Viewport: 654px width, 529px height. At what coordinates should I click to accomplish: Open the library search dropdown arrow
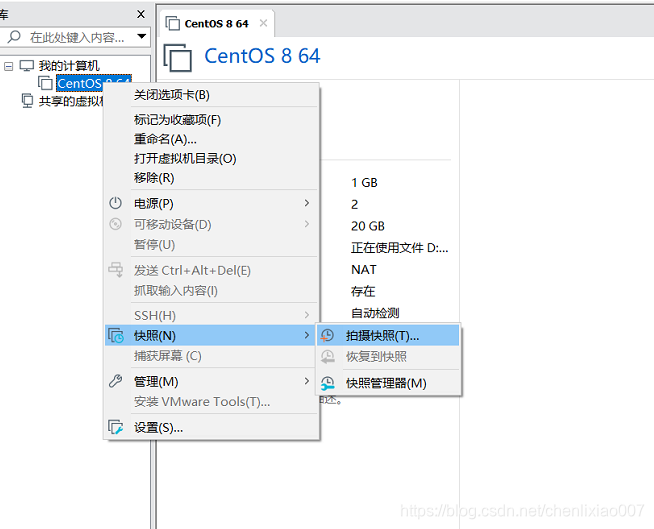coord(142,36)
